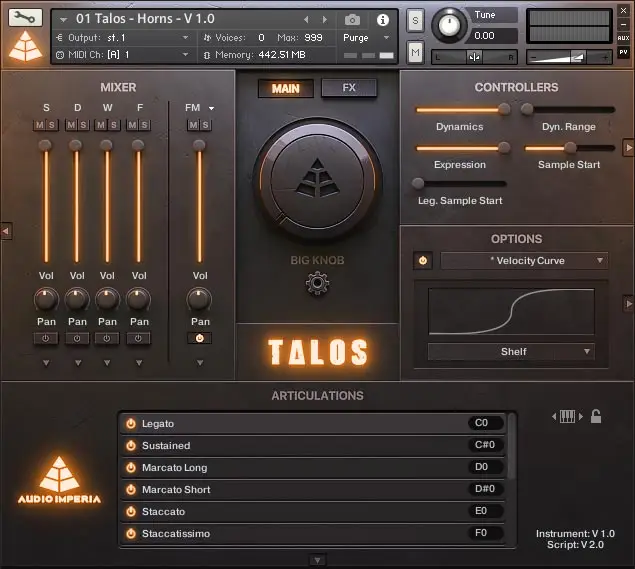The height and width of the screenshot is (569, 635).
Task: Select the Marcato Long articulation row
Action: (313, 467)
